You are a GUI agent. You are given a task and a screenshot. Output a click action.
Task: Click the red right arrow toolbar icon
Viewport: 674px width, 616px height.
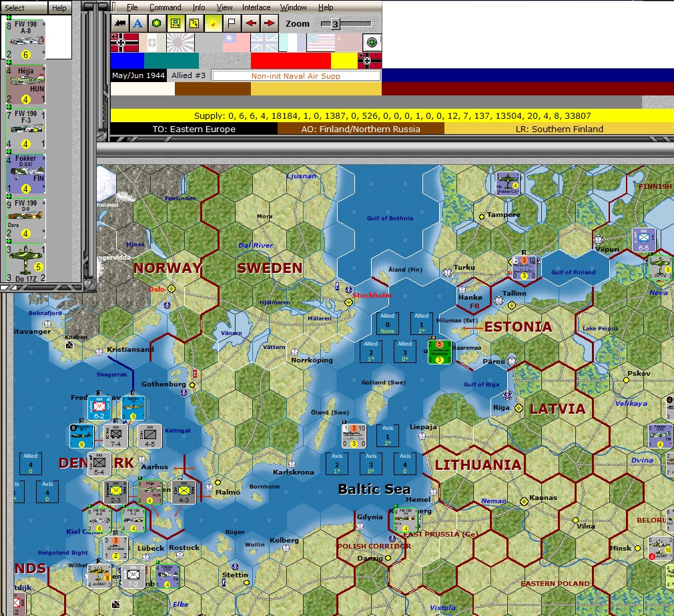pyautogui.click(x=269, y=22)
